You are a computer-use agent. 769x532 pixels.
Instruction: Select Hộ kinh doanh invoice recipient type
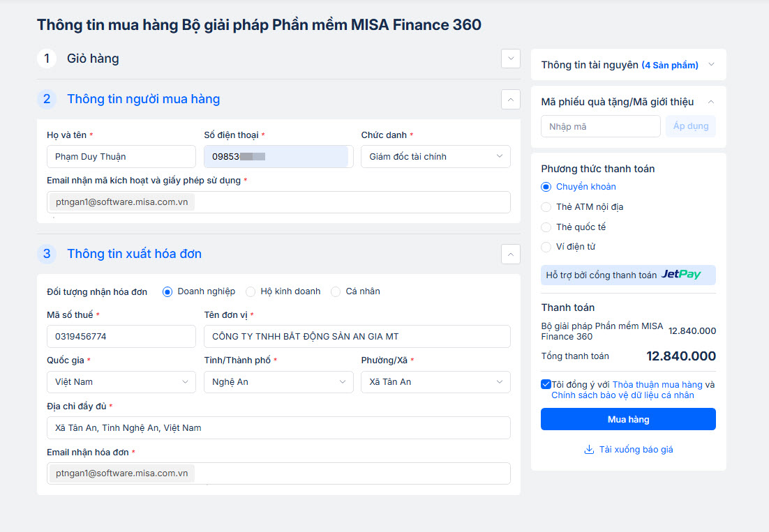[x=251, y=291]
